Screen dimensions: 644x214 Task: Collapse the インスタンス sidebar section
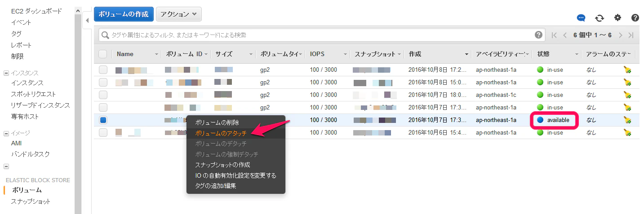[x=6, y=73]
